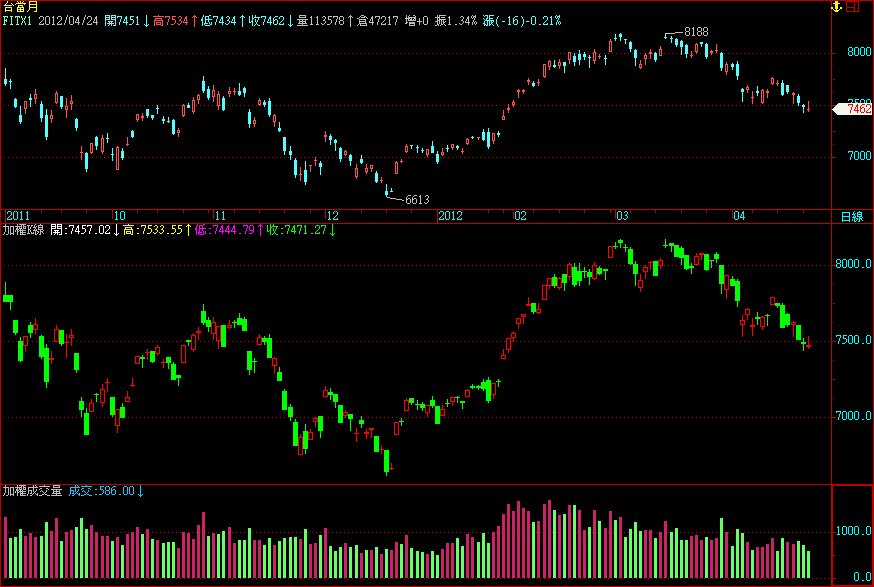Click the amplitude 振1.34%
The width and height of the screenshot is (874, 587).
456,21
